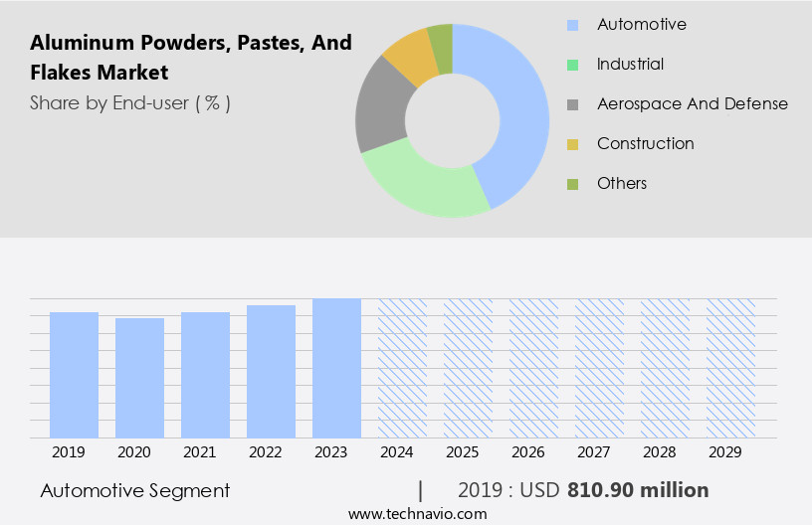Click the solid bar above 2019
The width and height of the screenshot is (812, 525).
[x=74, y=375]
